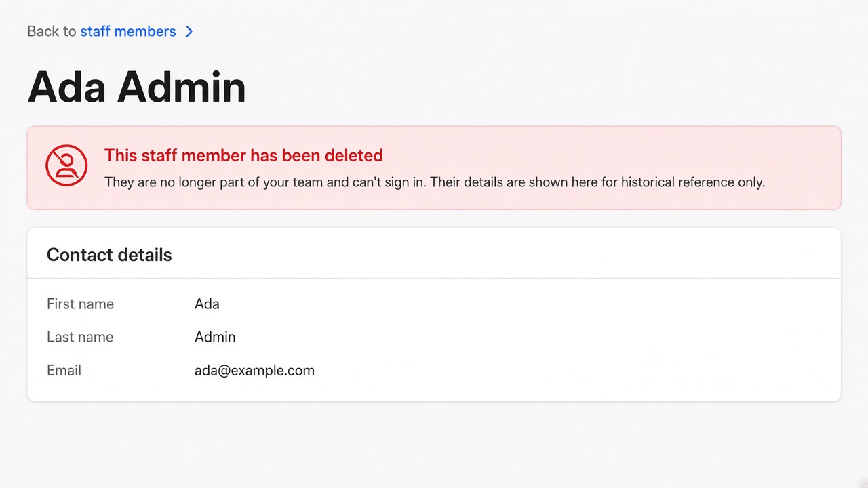The width and height of the screenshot is (868, 488).
Task: Click the Last name label
Action: (80, 337)
